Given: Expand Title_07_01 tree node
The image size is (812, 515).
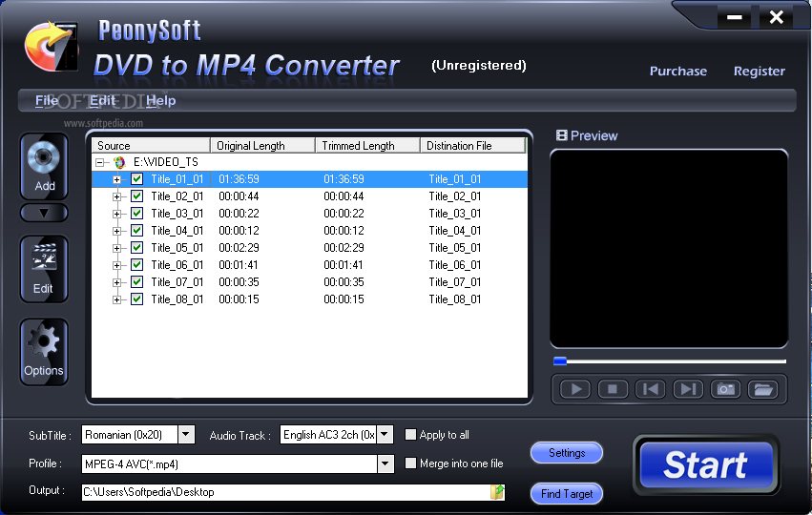Looking at the screenshot, I should tap(117, 282).
